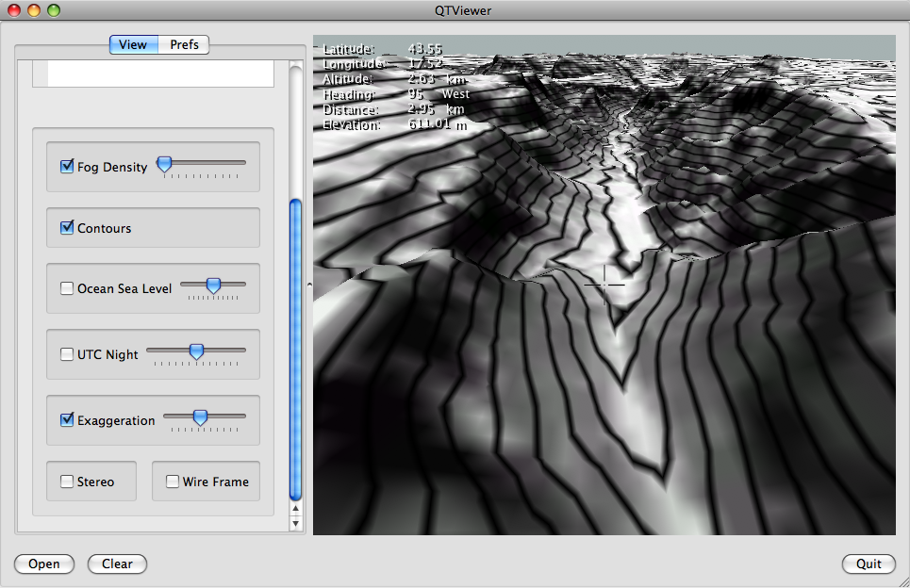Click the Fog Density slider handle
The image size is (910, 588).
point(164,164)
